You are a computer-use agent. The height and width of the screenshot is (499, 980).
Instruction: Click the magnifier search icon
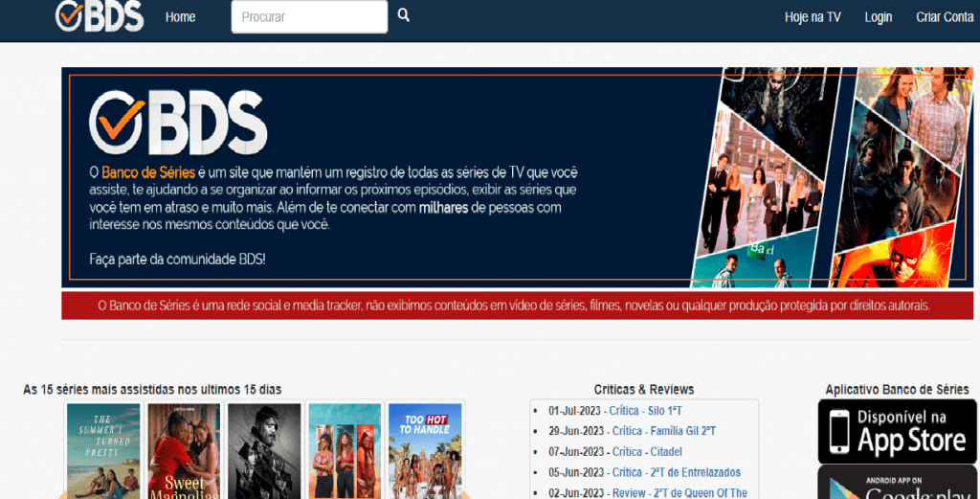click(404, 15)
